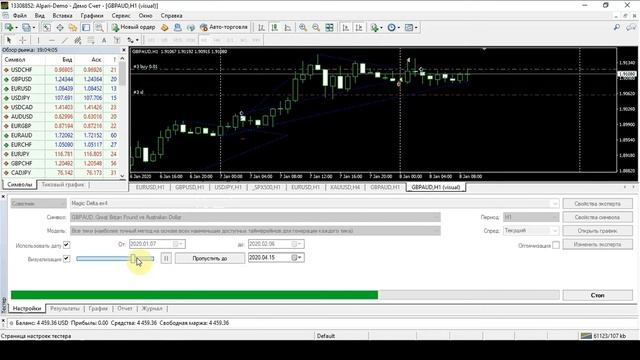Open the 'Файл' menu

click(x=20, y=16)
